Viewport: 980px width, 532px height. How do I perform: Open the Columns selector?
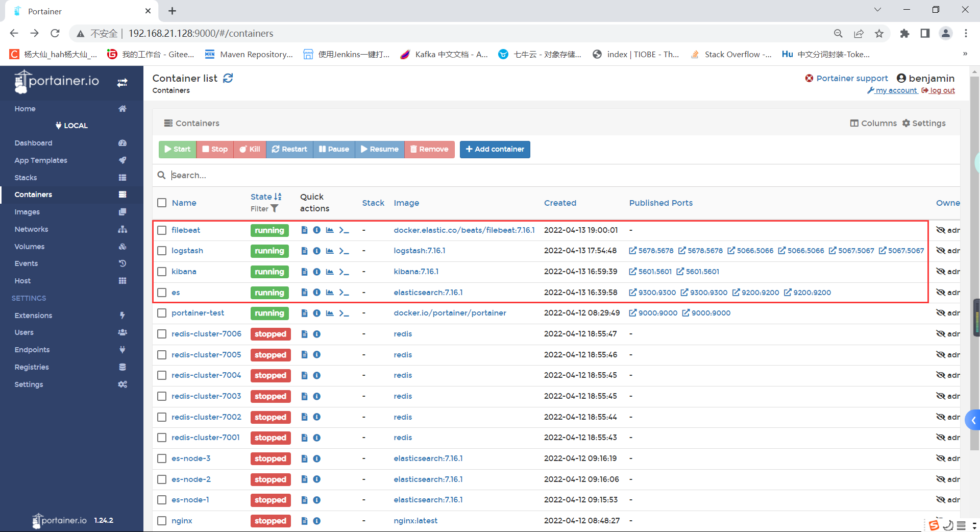click(x=873, y=123)
